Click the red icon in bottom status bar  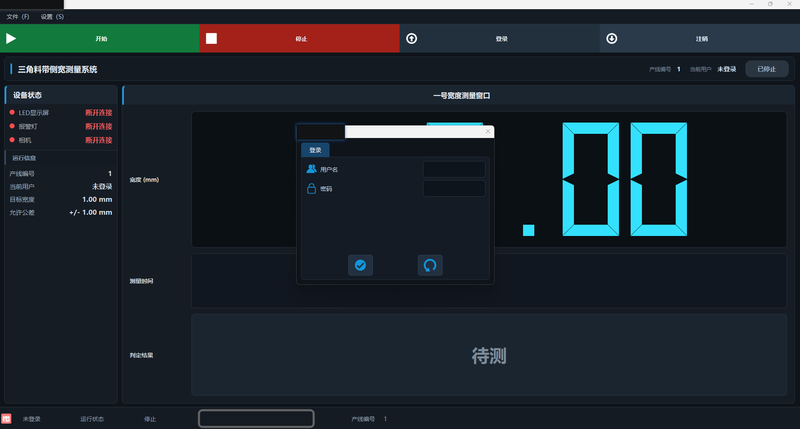(6, 419)
